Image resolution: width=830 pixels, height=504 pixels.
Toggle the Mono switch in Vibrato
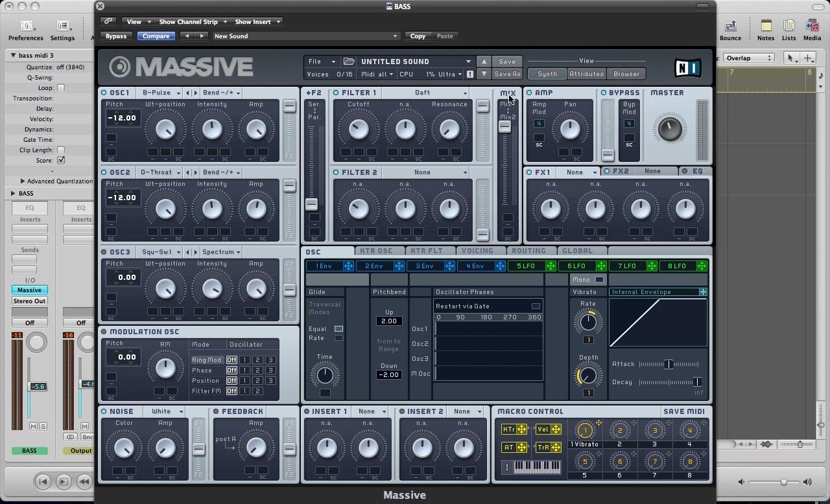click(x=599, y=280)
